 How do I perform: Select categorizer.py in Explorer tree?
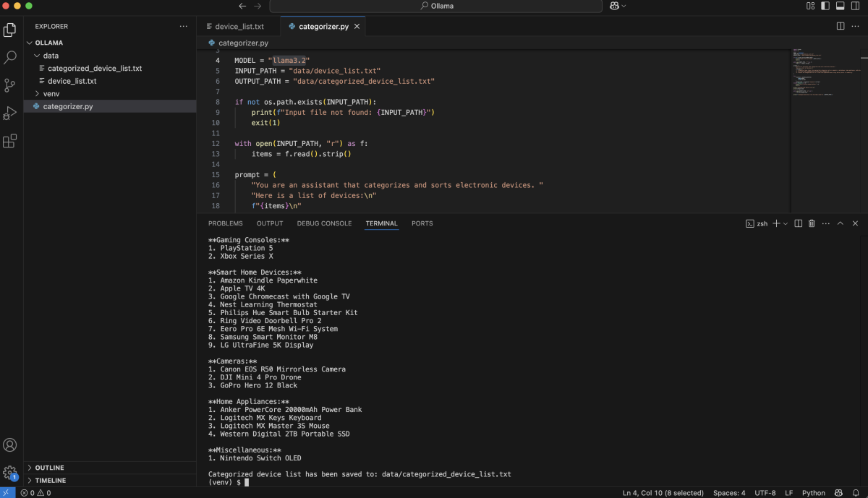[110, 106]
